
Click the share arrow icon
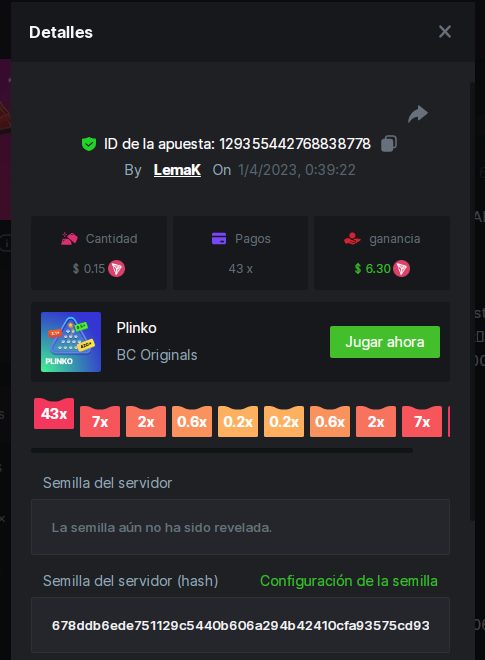pos(418,114)
